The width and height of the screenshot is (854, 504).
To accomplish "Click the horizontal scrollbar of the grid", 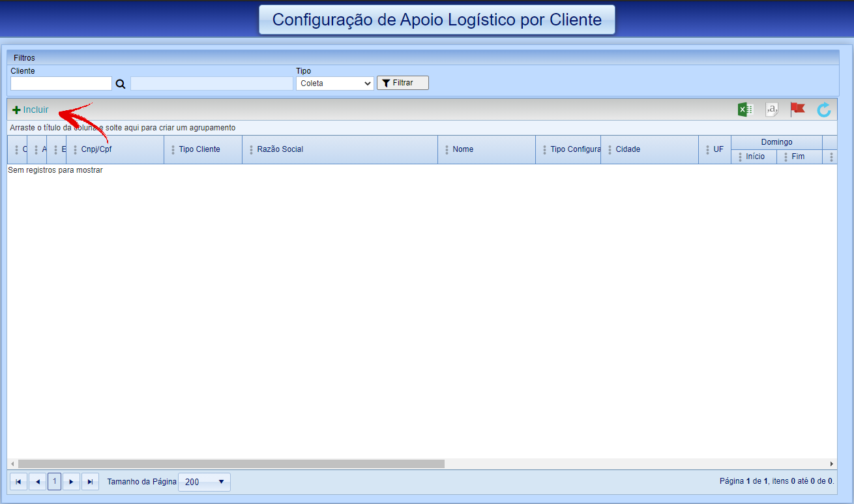I will pyautogui.click(x=231, y=464).
